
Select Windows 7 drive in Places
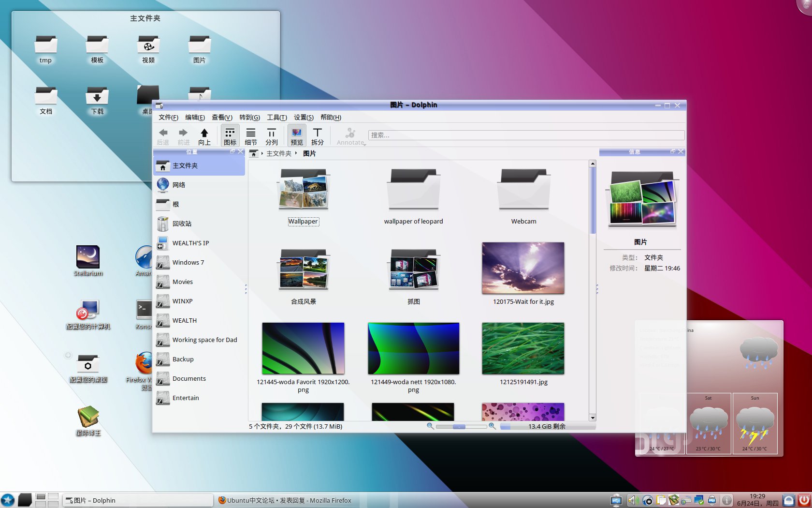pos(199,262)
